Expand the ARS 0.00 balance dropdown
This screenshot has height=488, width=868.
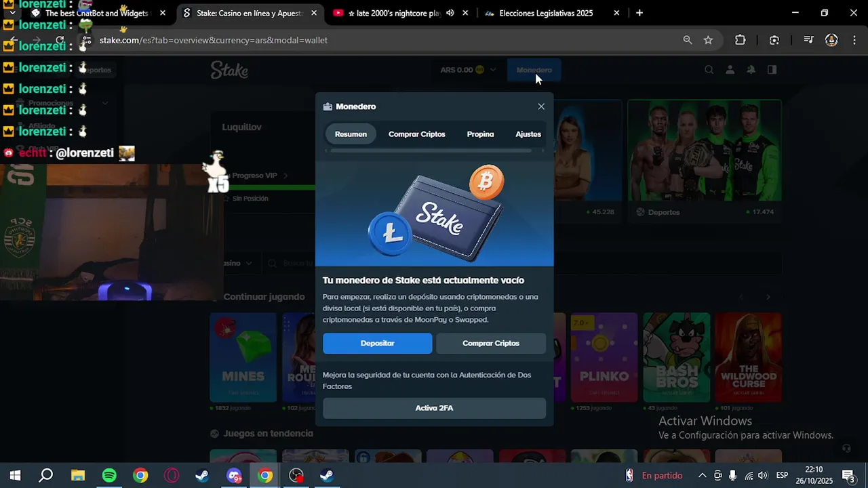click(468, 70)
